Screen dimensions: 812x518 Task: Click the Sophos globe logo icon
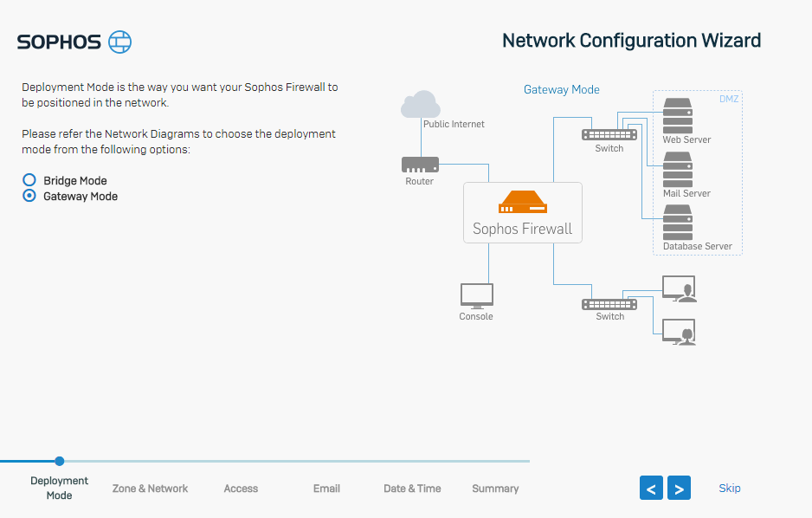[x=119, y=42]
